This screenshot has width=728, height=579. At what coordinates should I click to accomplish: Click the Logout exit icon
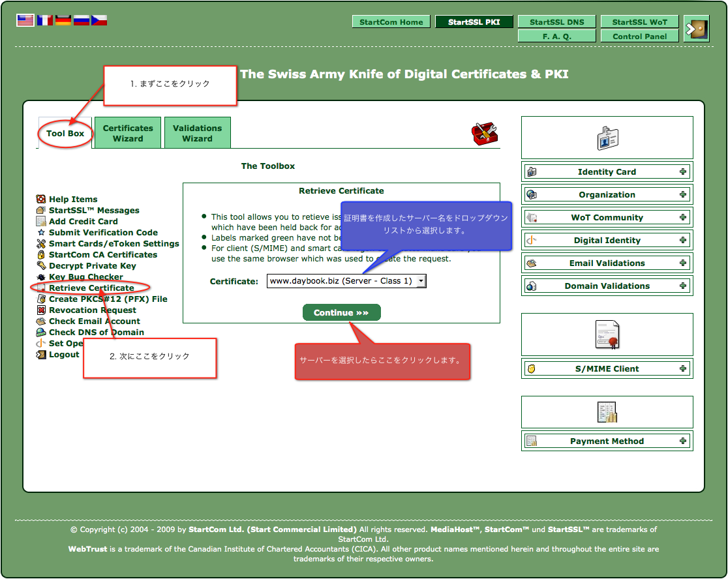[41, 355]
